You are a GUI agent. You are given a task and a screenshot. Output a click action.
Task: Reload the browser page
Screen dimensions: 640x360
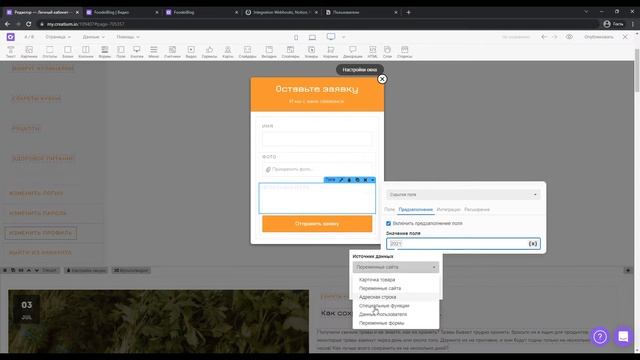29,24
